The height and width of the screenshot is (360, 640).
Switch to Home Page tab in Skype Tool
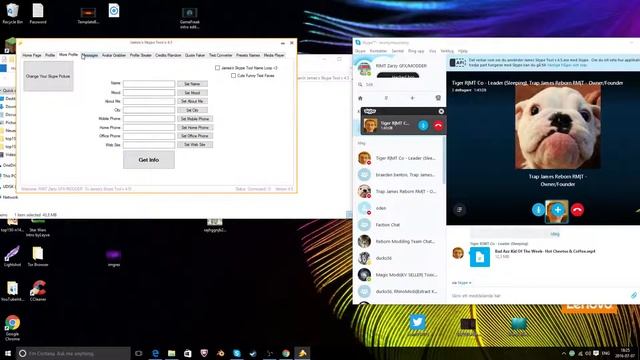[32, 55]
